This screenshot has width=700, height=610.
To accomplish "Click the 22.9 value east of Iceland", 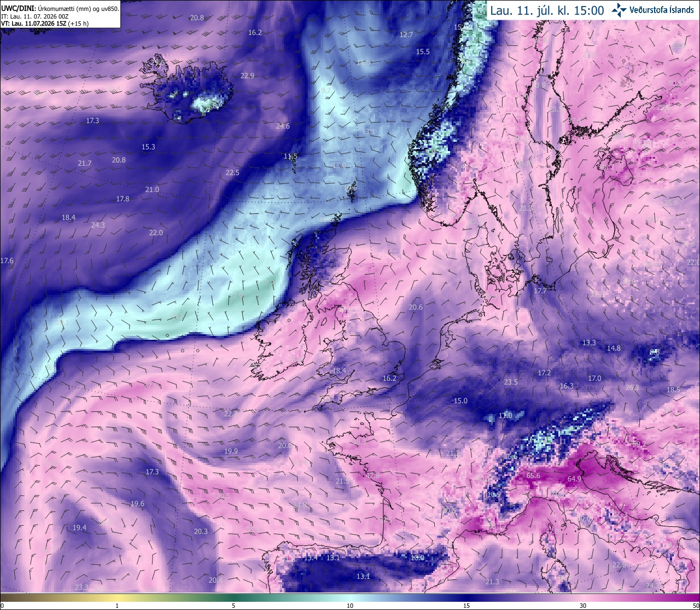I will pyautogui.click(x=247, y=76).
